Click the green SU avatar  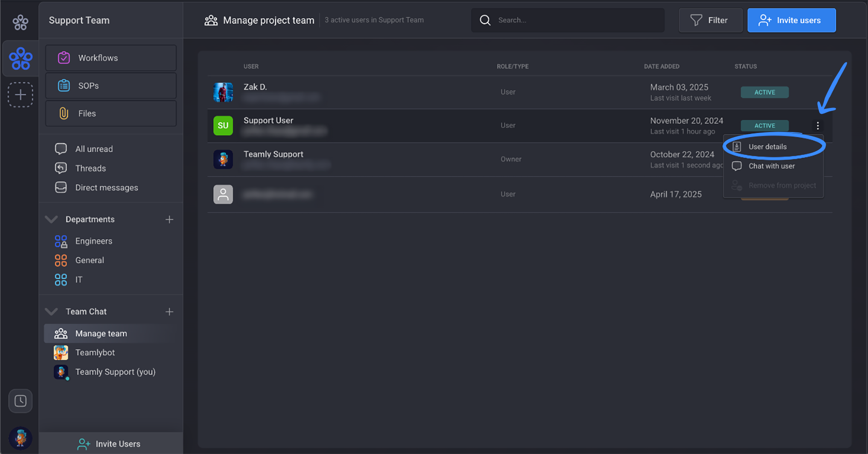(x=223, y=126)
